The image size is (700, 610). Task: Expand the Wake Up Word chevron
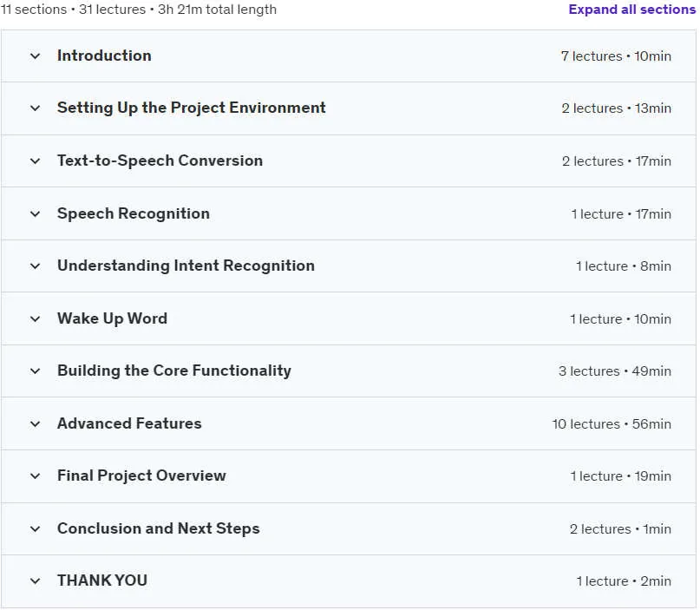point(35,318)
